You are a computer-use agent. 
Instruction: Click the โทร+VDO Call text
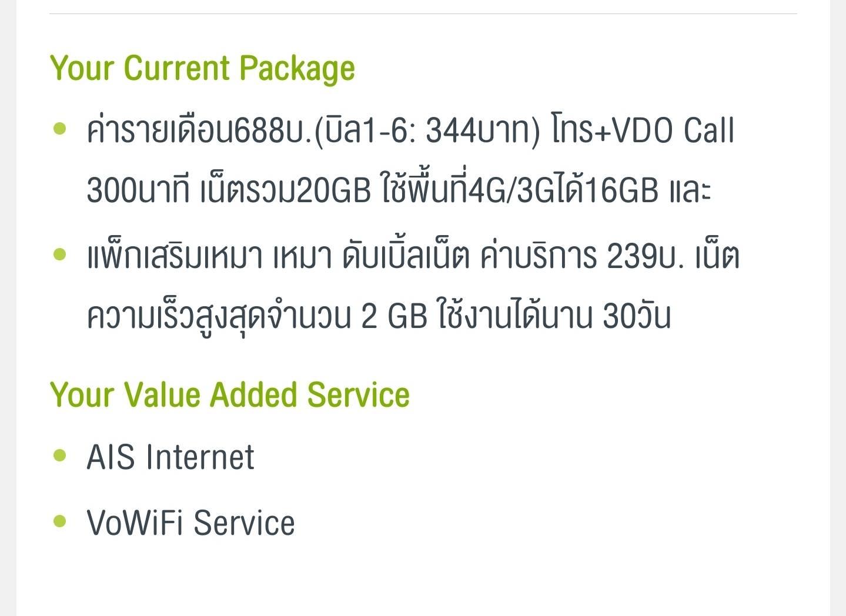(643, 130)
